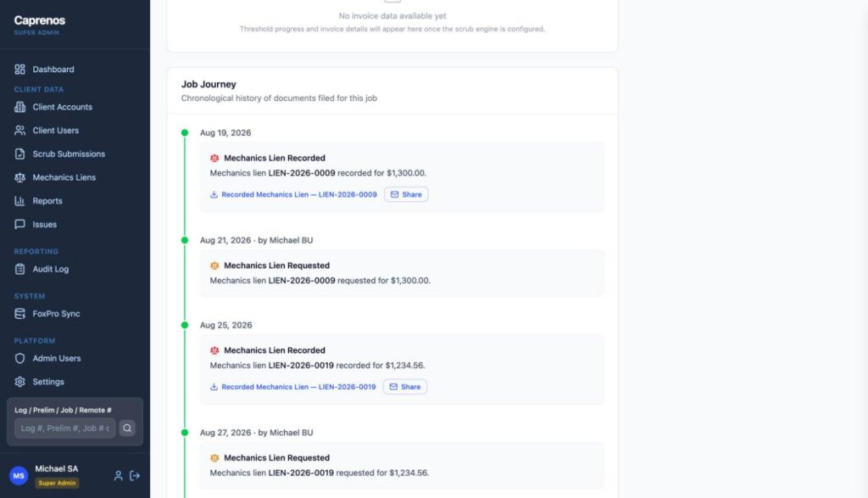Click the download icon for LIEN-2026-0009 document
This screenshot has width=868, height=498.
coord(214,194)
